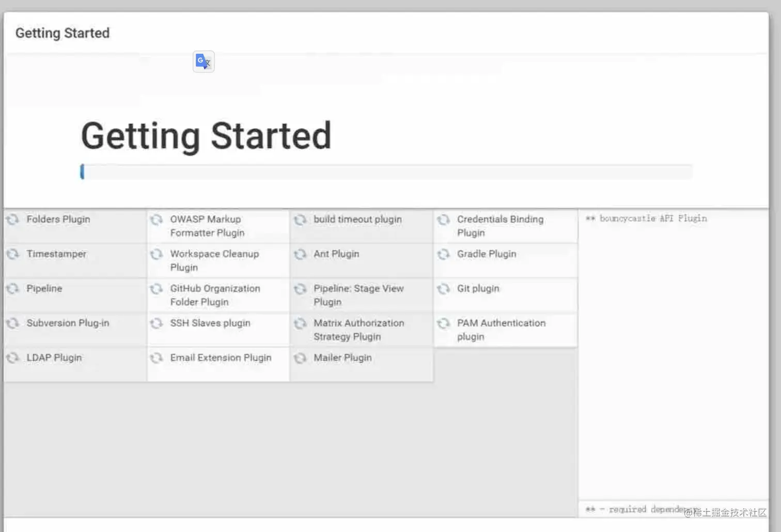Click the refresh icon next to LDAP Plugin

click(13, 358)
